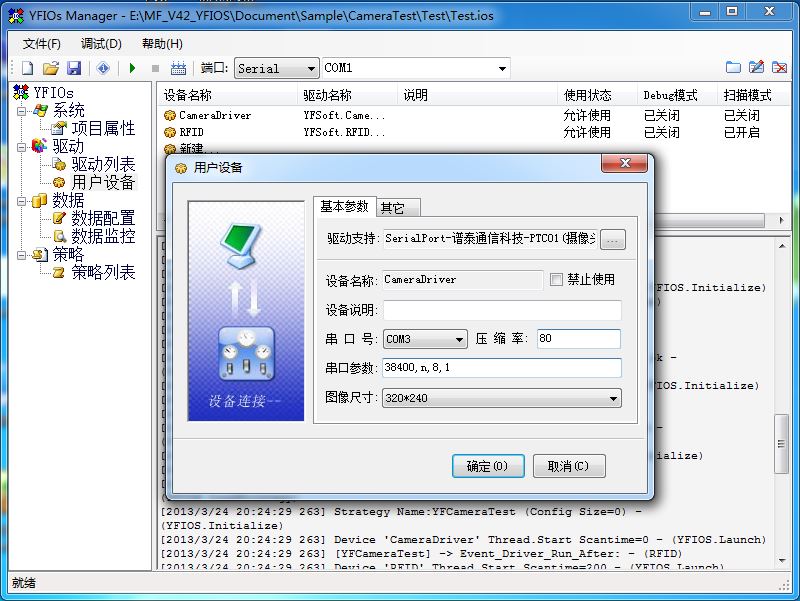Open the Serial port type dropdown
Viewport: 800px width, 601px height.
pos(309,69)
